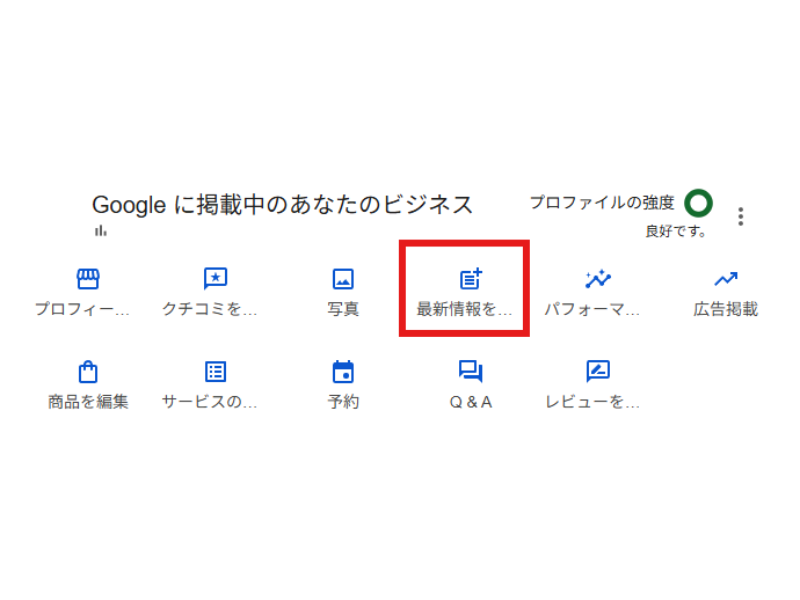Click the サービスの… label
The image size is (800, 600).
[210, 402]
